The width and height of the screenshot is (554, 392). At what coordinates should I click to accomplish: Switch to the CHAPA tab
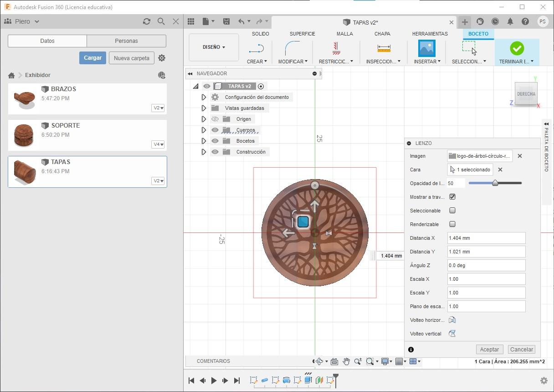(382, 34)
